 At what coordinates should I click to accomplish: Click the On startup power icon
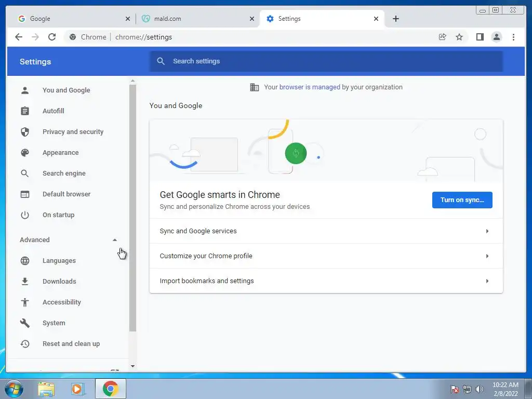(x=25, y=215)
